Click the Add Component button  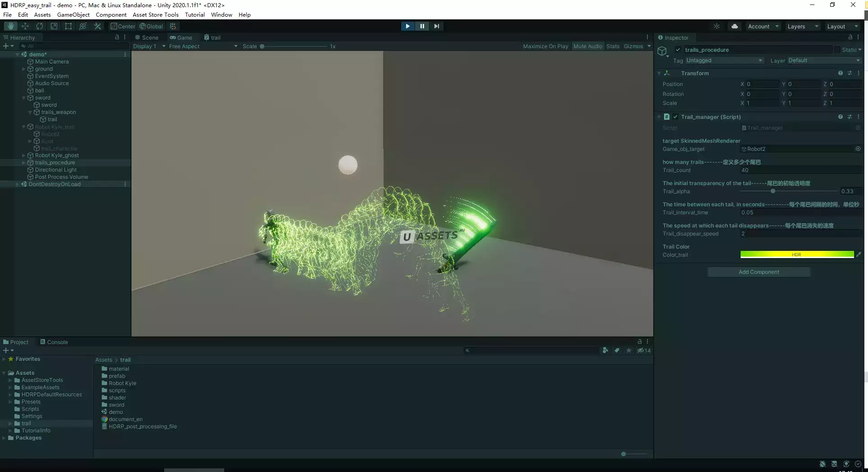pos(759,272)
